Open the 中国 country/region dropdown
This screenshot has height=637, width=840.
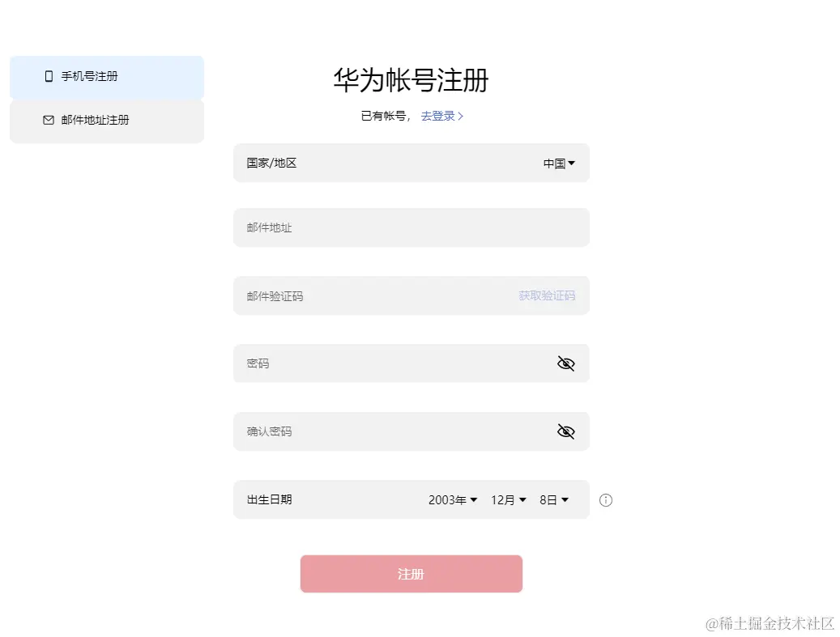(559, 163)
